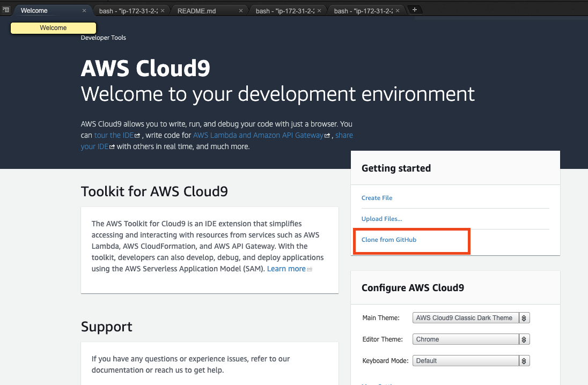Click the 'Main Theme:' label

point(381,317)
